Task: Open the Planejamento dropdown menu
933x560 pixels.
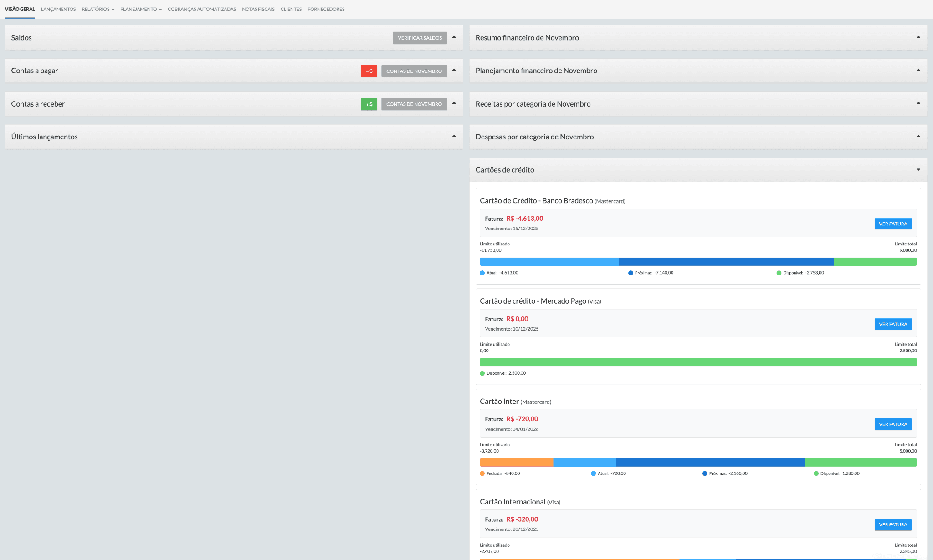Action: (x=141, y=9)
